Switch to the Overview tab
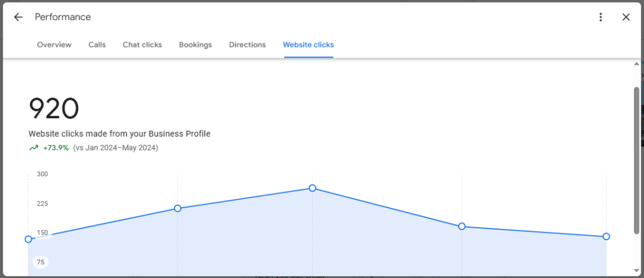 point(54,45)
